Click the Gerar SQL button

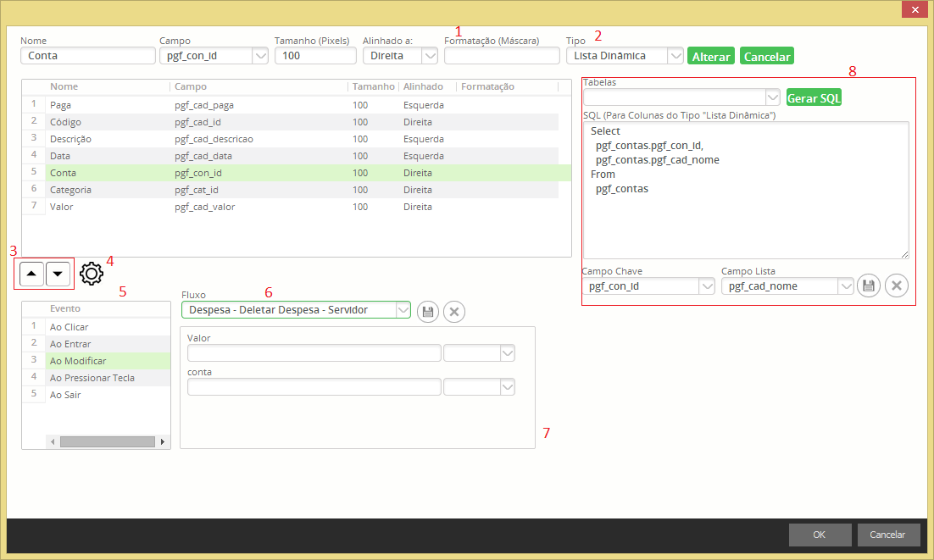(x=814, y=97)
